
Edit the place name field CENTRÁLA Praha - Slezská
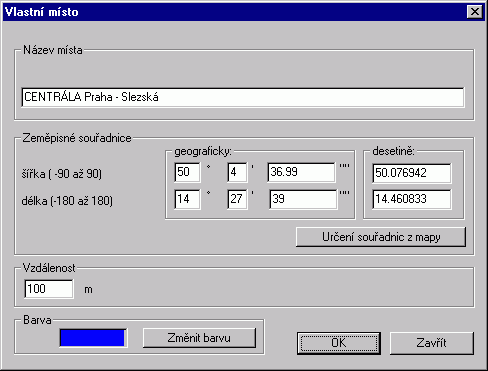tap(243, 97)
